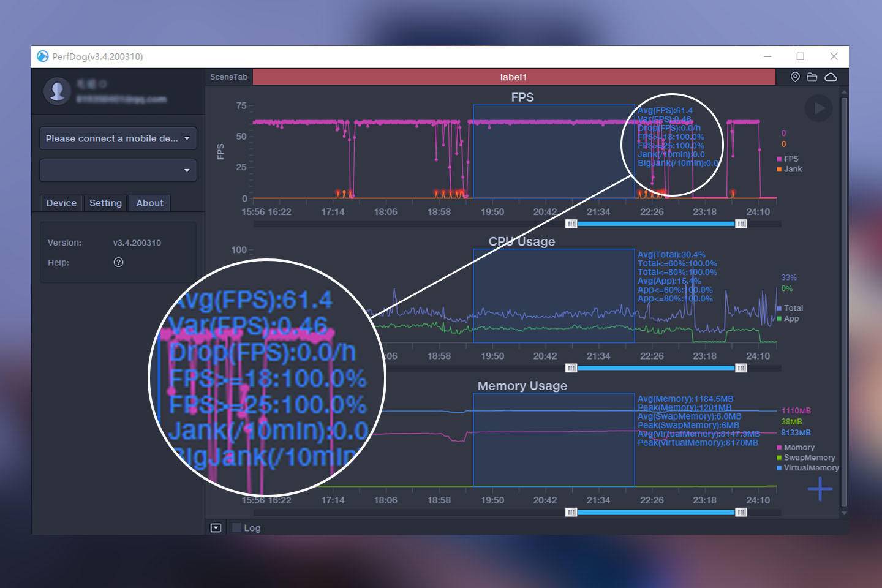Click the Help question mark icon
Viewport: 882px width, 588px height.
(x=119, y=262)
